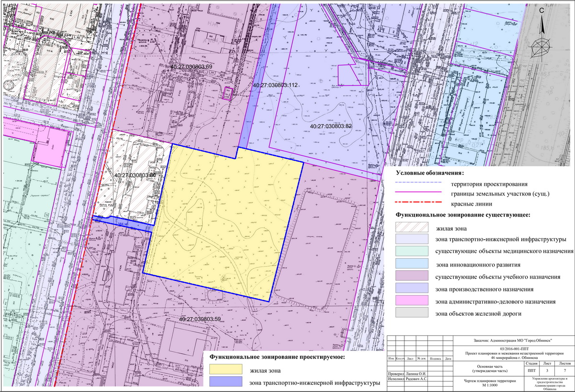Pick the innovation development zone swatch
Viewport: 575px width, 392px height.
pyautogui.click(x=412, y=264)
